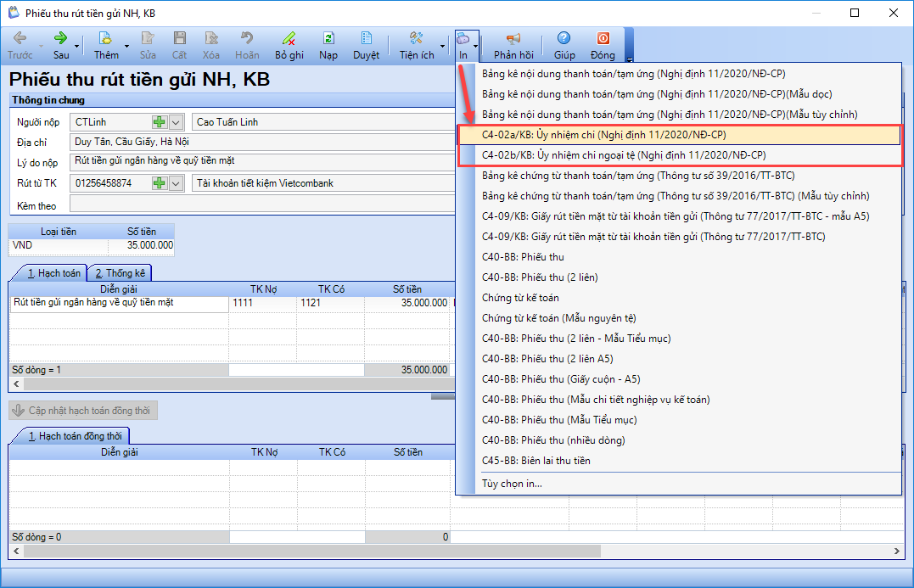The width and height of the screenshot is (914, 588).
Task: Go to previous record with Trước arrow
Action: (x=20, y=38)
